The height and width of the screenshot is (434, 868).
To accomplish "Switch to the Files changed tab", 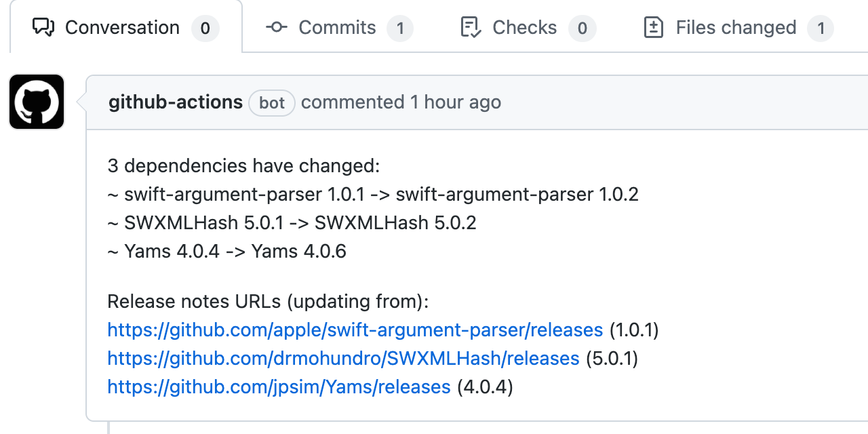I will pyautogui.click(x=735, y=27).
